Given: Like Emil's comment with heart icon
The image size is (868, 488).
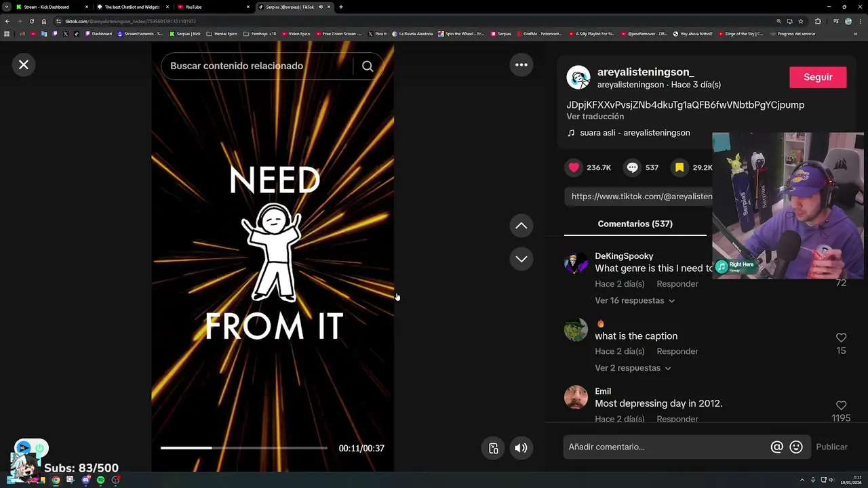Looking at the screenshot, I should pos(841,405).
